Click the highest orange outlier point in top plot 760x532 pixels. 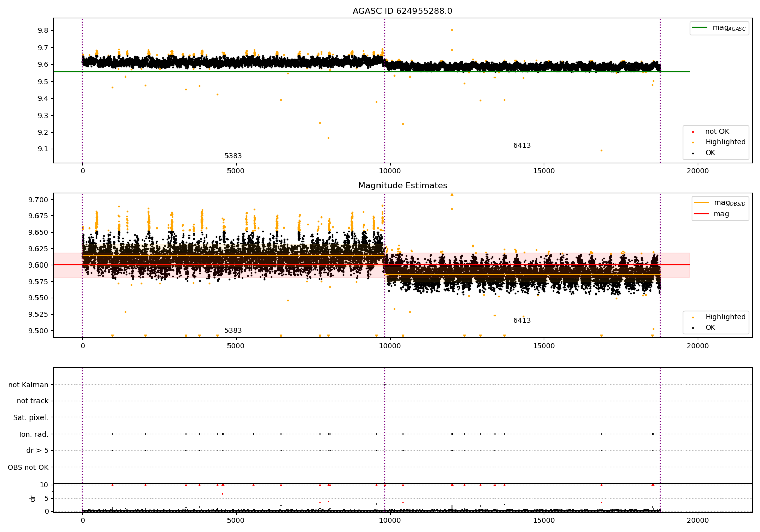pyautogui.click(x=452, y=30)
